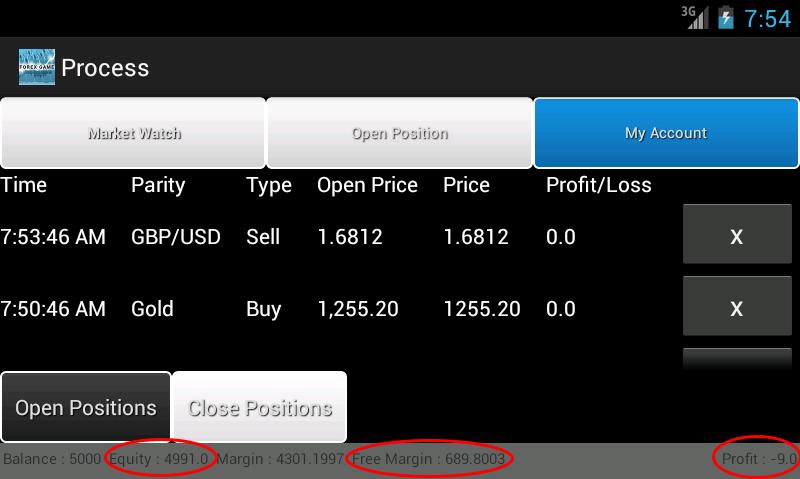The height and width of the screenshot is (479, 800).
Task: Select the My Account tab
Action: [x=666, y=133]
